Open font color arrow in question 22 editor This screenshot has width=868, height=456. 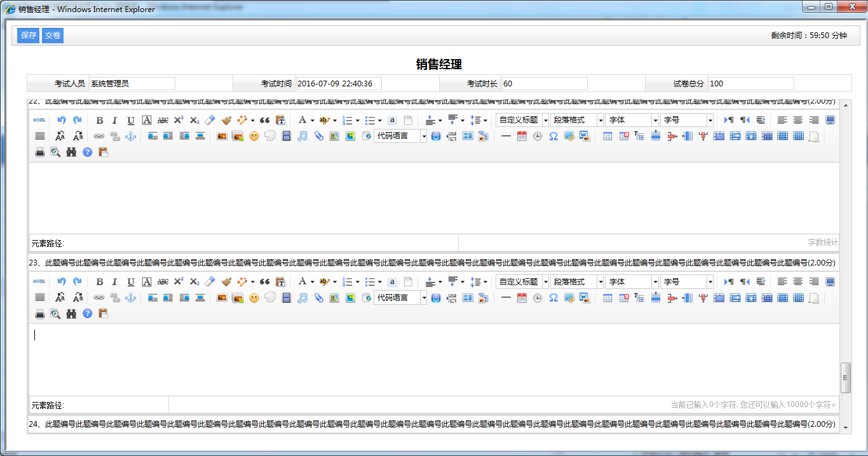(313, 120)
